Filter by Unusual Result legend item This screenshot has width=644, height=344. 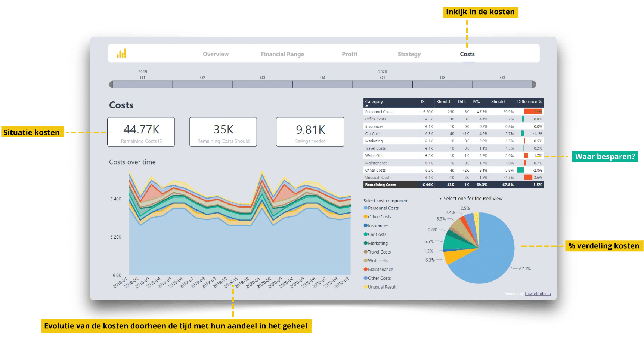[380, 287]
